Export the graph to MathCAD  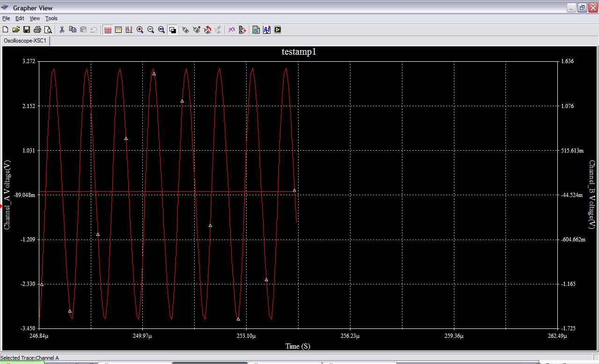point(267,29)
